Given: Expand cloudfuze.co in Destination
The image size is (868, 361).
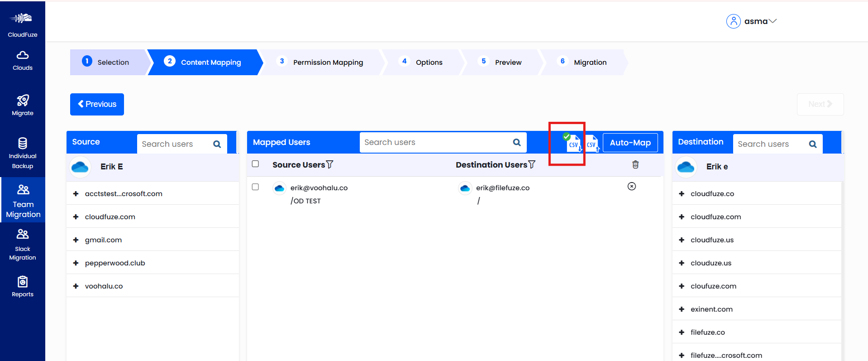Looking at the screenshot, I should [x=682, y=194].
